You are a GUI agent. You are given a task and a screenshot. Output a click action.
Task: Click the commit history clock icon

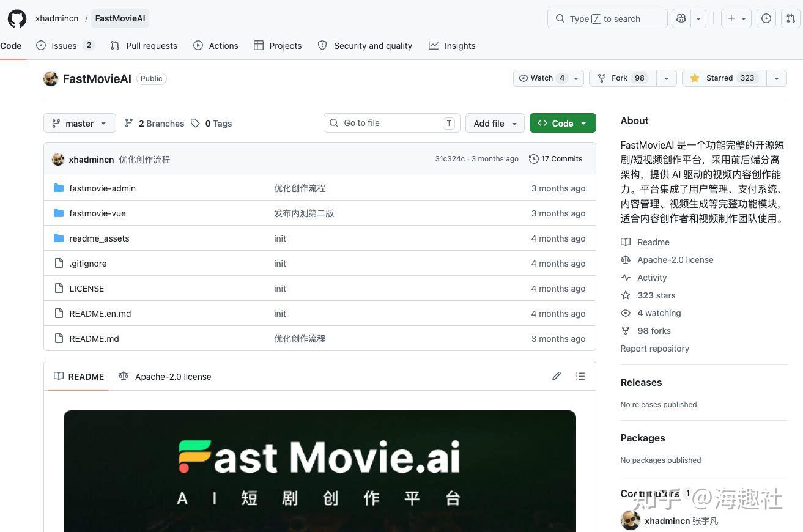pos(534,159)
